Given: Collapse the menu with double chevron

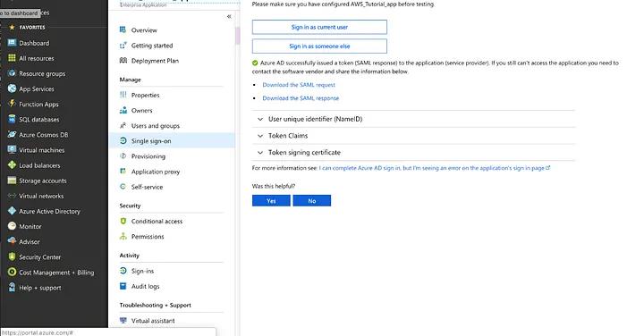Looking at the screenshot, I should [229, 16].
